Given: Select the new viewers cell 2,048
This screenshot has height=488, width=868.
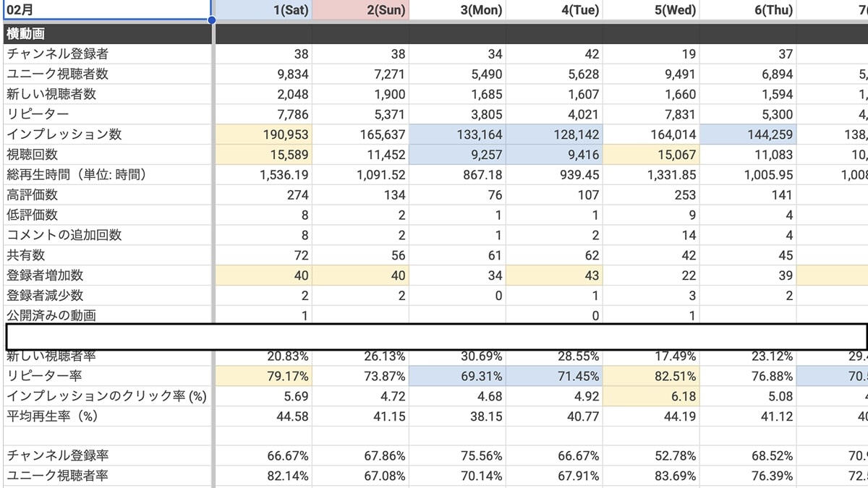Looking at the screenshot, I should tap(264, 95).
